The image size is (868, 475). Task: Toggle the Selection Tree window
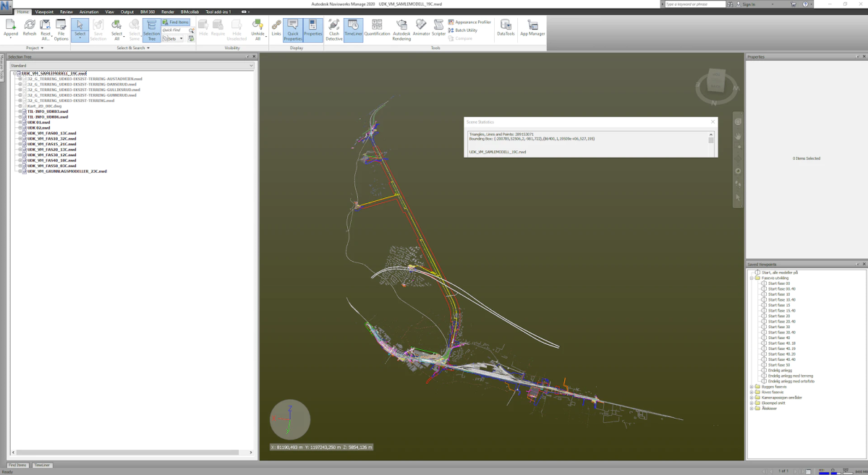pyautogui.click(x=151, y=30)
